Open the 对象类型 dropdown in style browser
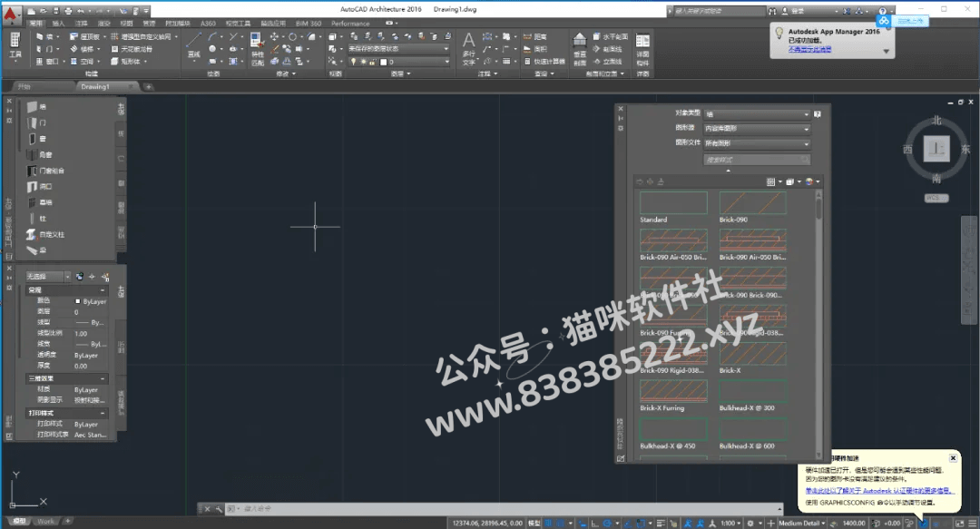The image size is (980, 529). (x=757, y=114)
